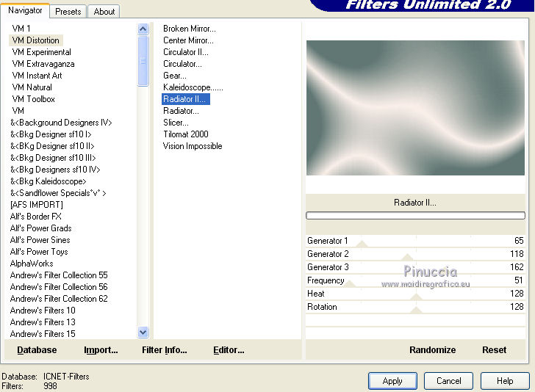
Task: Choose the Kaleidoscope...... filter
Action: point(193,87)
